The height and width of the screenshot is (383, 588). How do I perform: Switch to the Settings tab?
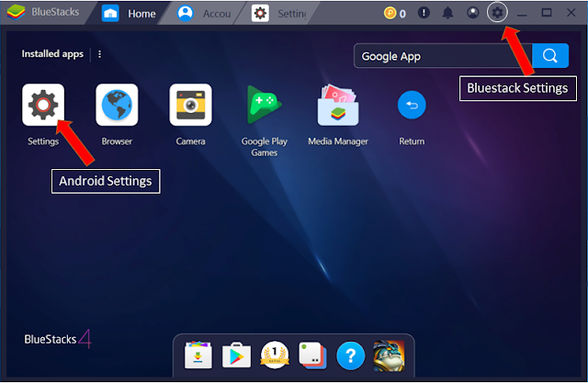click(x=278, y=14)
